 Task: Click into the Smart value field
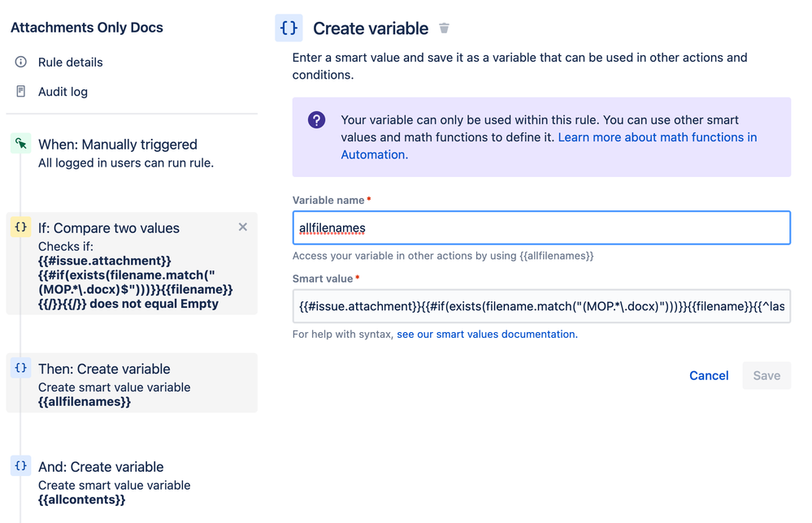click(x=541, y=306)
